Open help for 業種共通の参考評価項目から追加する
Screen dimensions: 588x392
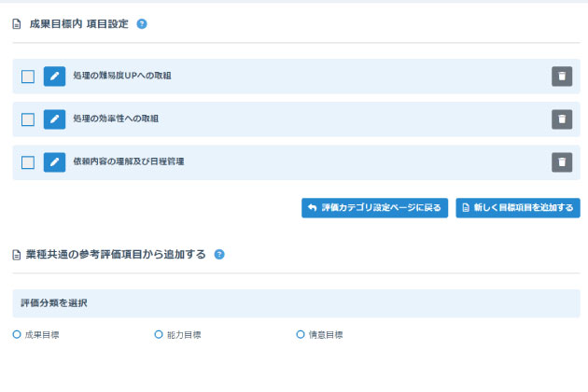click(x=219, y=254)
